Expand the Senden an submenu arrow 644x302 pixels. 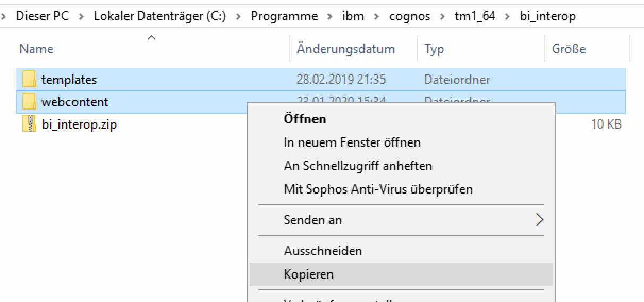click(x=539, y=220)
